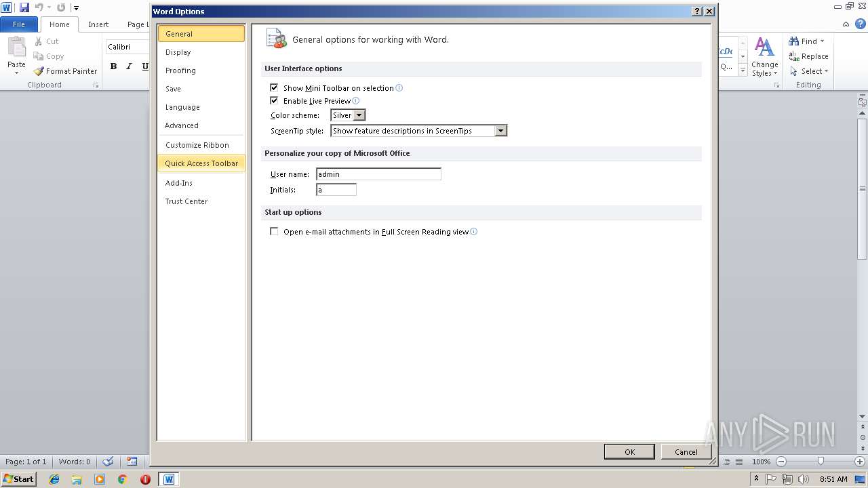This screenshot has height=488, width=868.
Task: Click the Undo arrow icon in Word
Action: click(39, 7)
